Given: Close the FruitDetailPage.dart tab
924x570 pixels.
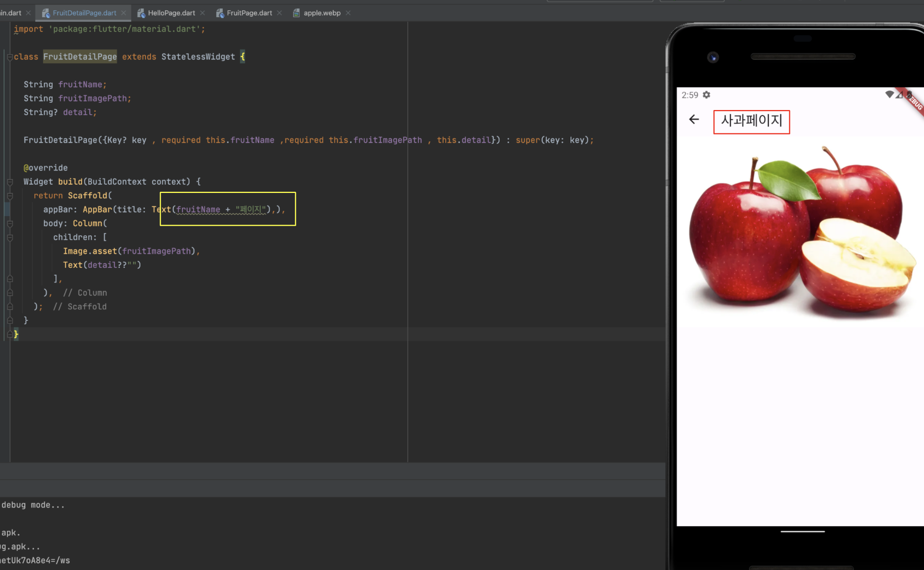Looking at the screenshot, I should click(x=124, y=13).
